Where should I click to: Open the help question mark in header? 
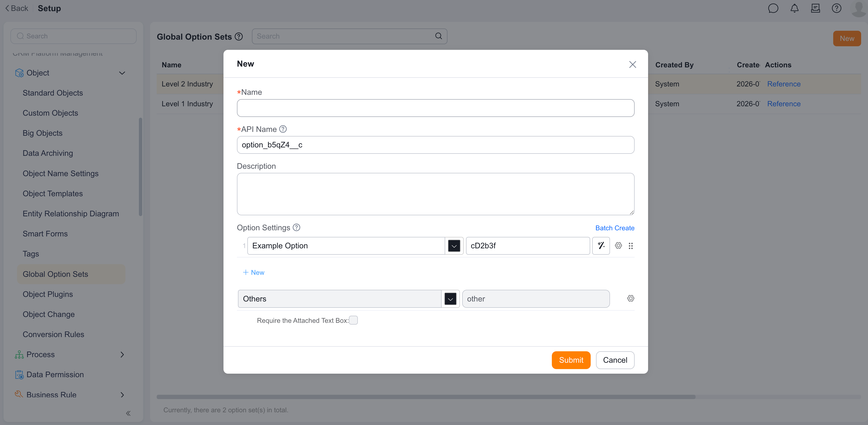[836, 8]
